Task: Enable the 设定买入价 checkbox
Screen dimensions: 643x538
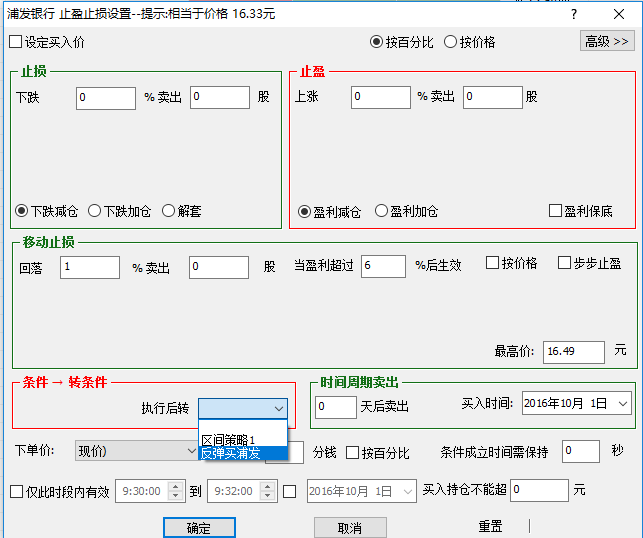Action: tap(15, 42)
